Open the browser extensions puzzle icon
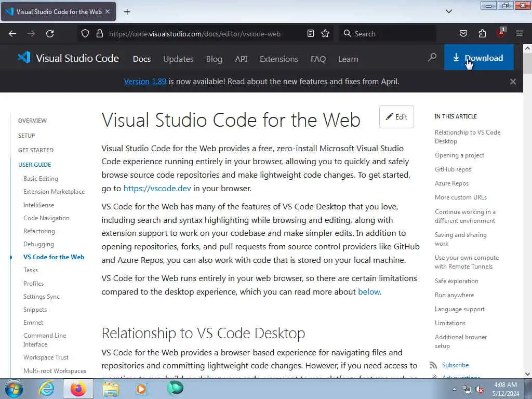Image resolution: width=532 pixels, height=399 pixels. pos(482,34)
